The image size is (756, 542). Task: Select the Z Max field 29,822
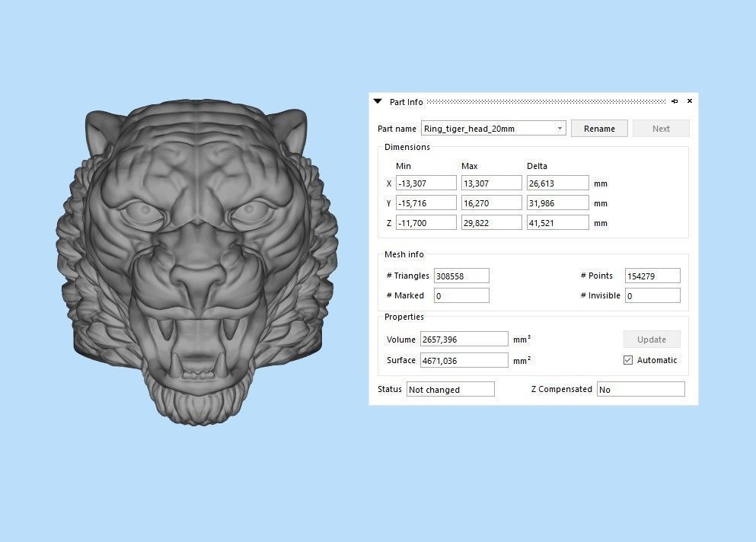tap(491, 222)
